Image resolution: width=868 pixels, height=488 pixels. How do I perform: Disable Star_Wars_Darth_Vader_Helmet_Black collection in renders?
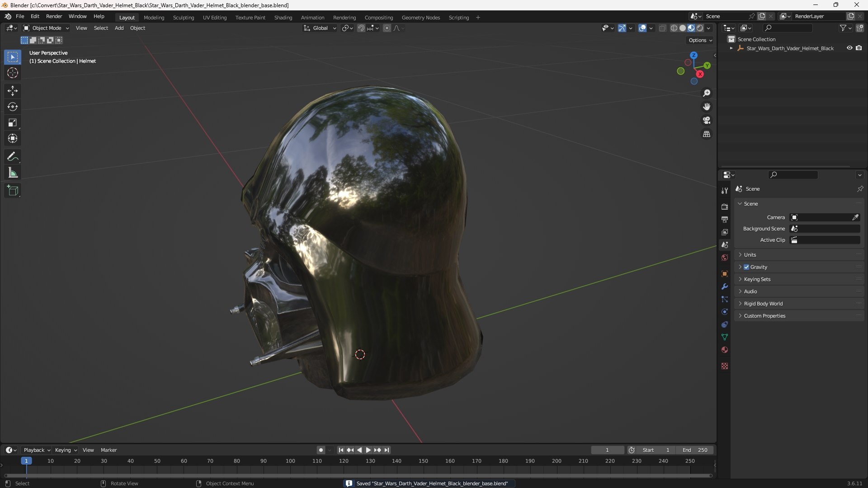click(x=859, y=48)
